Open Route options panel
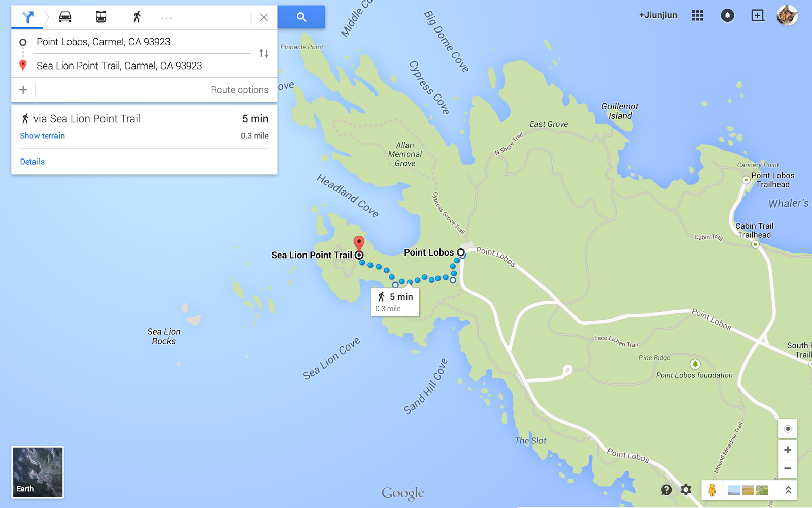The image size is (812, 508). [x=240, y=90]
